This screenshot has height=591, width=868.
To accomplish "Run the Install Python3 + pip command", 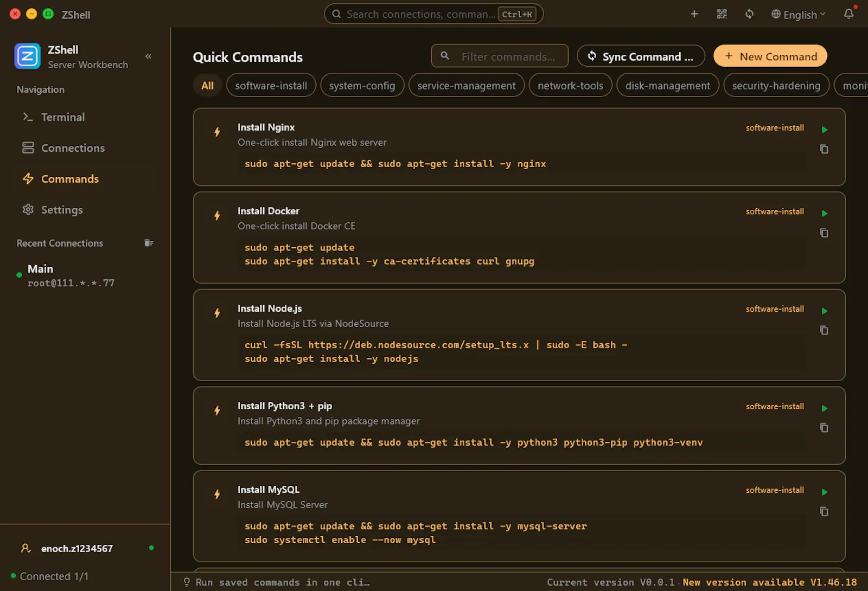I will pyautogui.click(x=824, y=408).
